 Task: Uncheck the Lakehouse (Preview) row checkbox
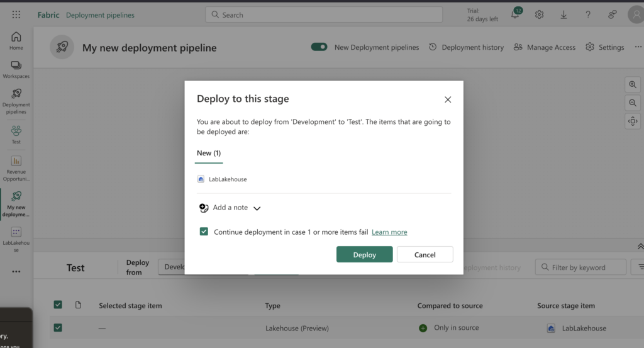58,327
